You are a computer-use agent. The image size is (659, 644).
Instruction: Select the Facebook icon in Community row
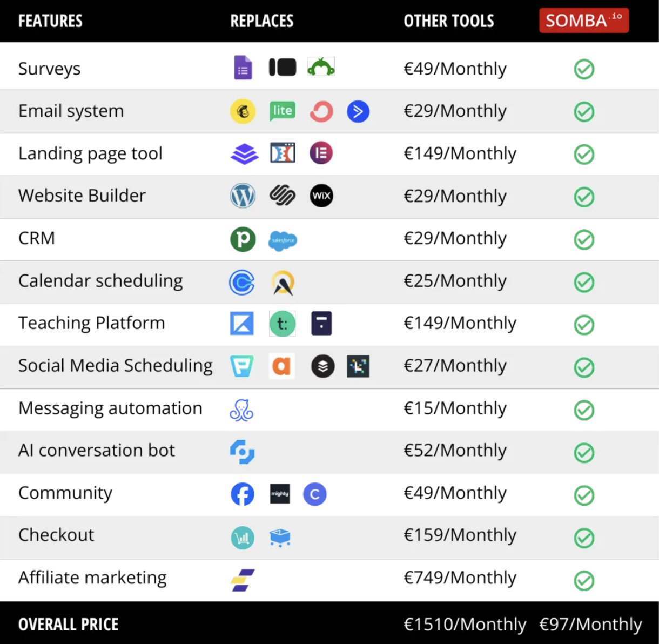click(243, 494)
